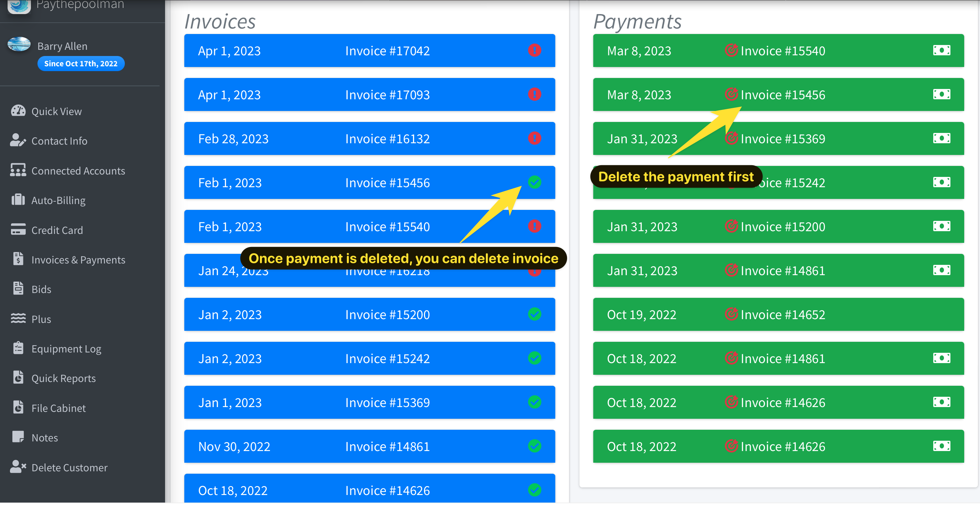Screen dimensions: 980x506
Task: Click the red alert icon on Invoice #17042
Action: click(x=534, y=50)
